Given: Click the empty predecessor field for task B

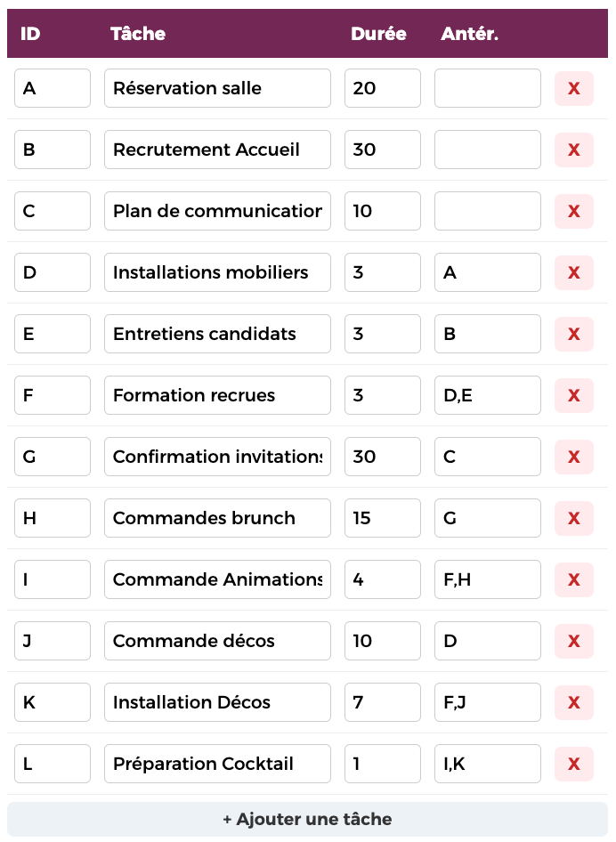Looking at the screenshot, I should tap(487, 150).
